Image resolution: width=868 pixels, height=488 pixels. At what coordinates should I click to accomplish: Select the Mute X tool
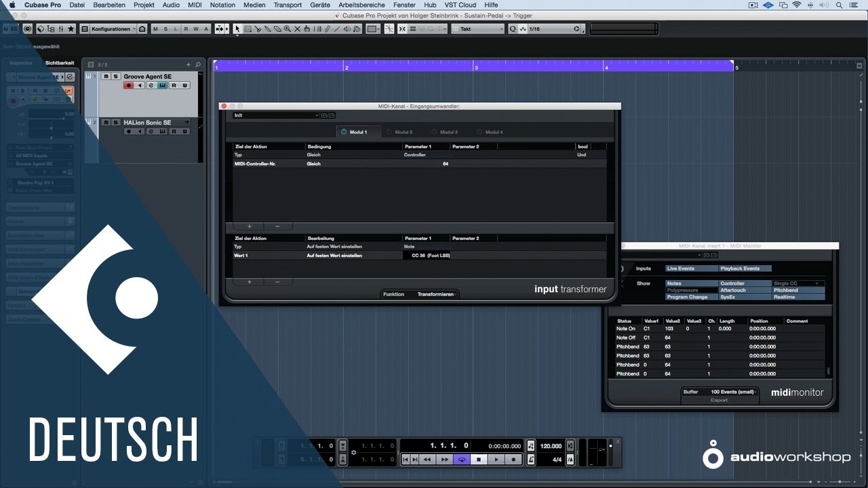298,29
